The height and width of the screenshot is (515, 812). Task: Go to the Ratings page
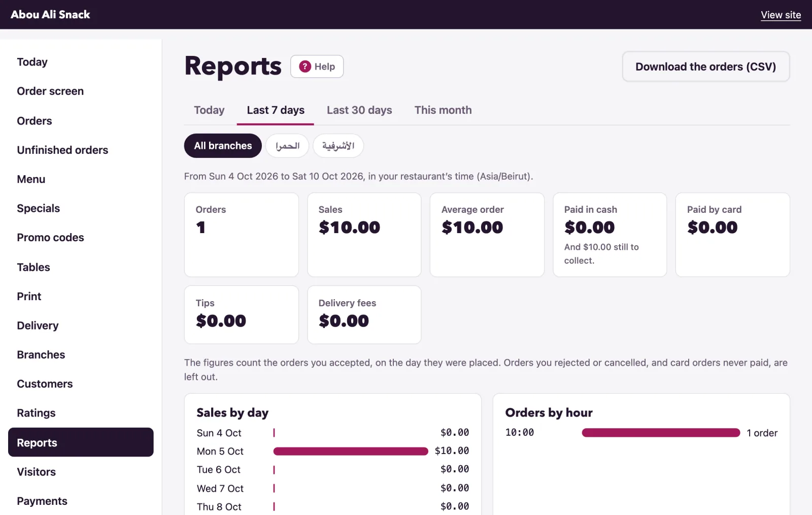(81, 413)
